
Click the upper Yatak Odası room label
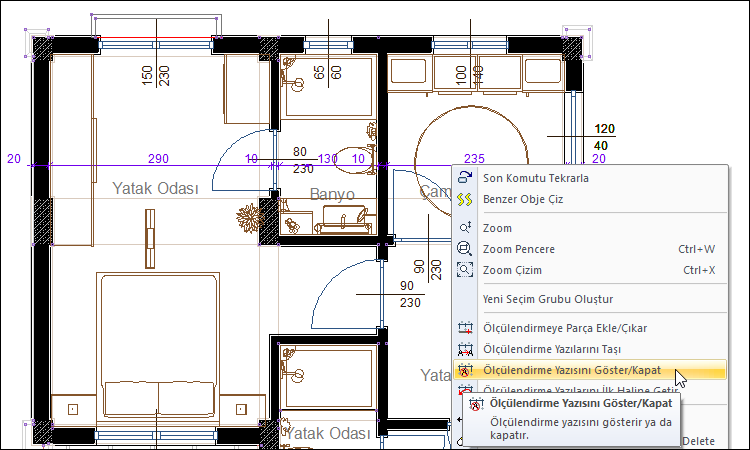pyautogui.click(x=155, y=188)
